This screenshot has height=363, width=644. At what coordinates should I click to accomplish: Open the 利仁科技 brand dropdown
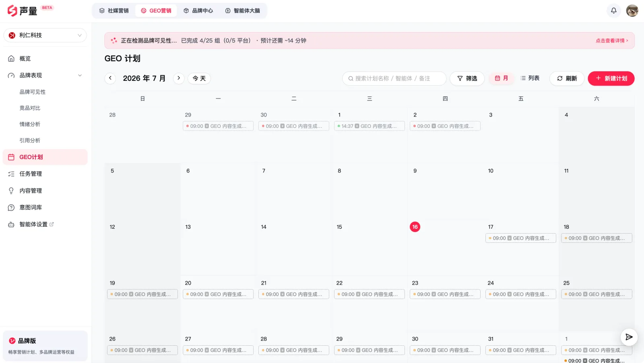(x=45, y=35)
